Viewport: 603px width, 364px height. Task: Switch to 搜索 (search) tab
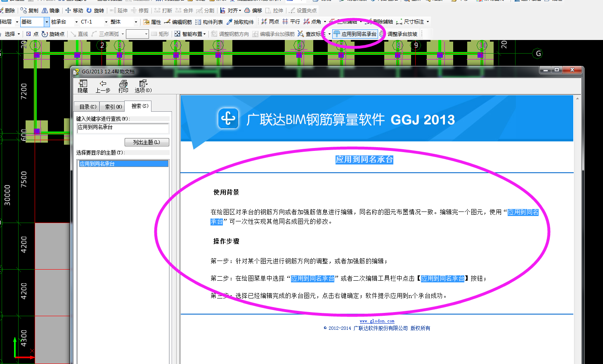[x=139, y=106]
